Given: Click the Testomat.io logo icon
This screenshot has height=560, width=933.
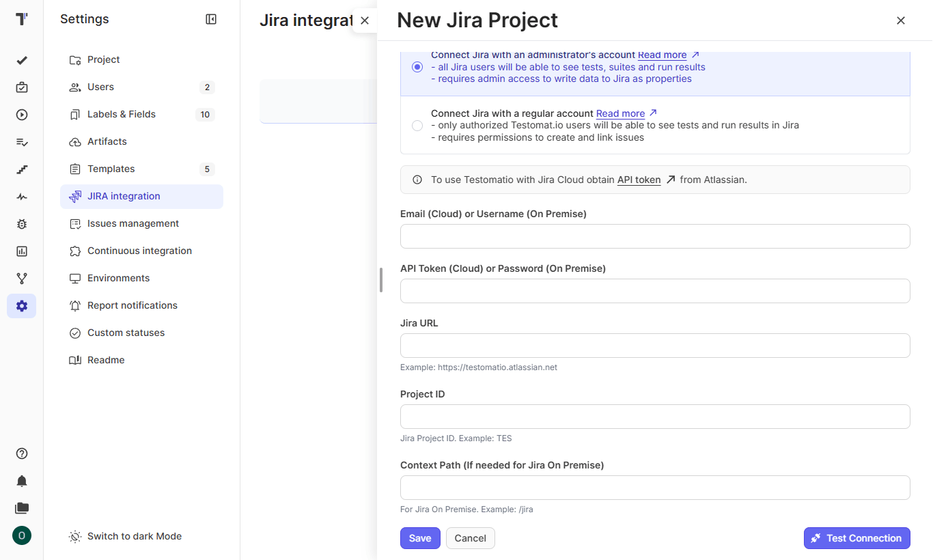Looking at the screenshot, I should 22,19.
